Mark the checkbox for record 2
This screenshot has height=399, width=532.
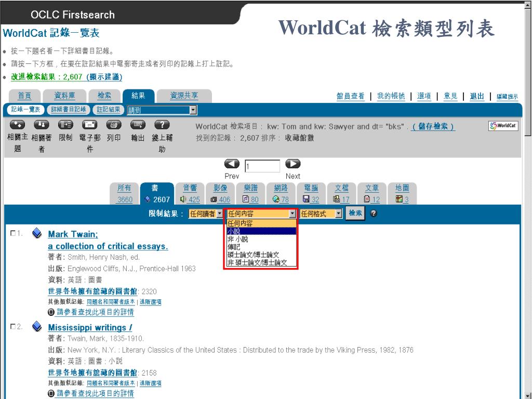click(13, 326)
